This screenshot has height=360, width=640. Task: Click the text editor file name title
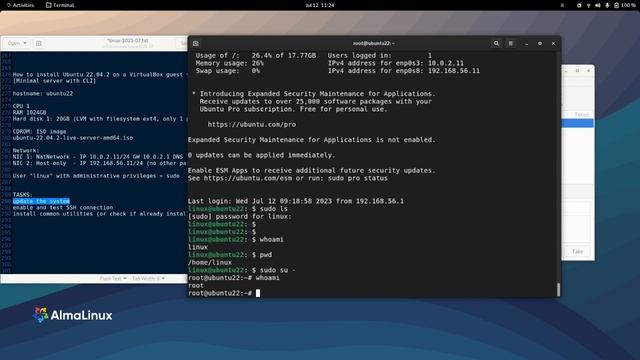[127, 41]
